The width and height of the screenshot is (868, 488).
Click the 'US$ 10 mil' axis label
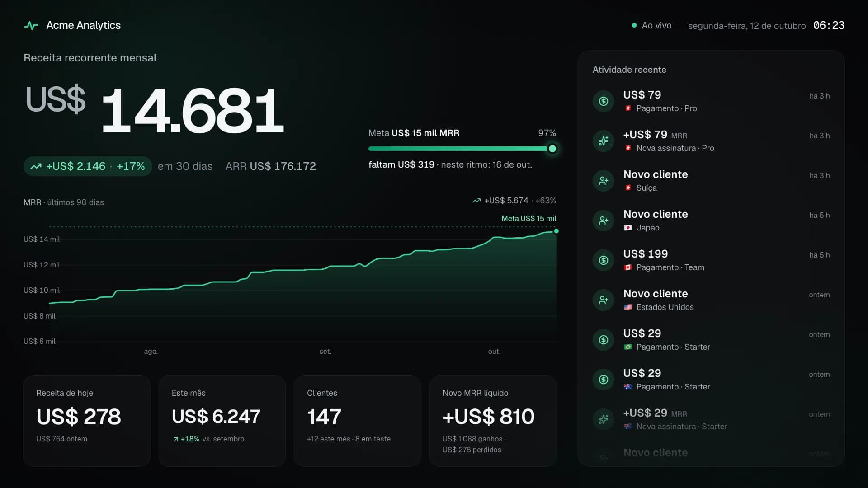point(42,290)
